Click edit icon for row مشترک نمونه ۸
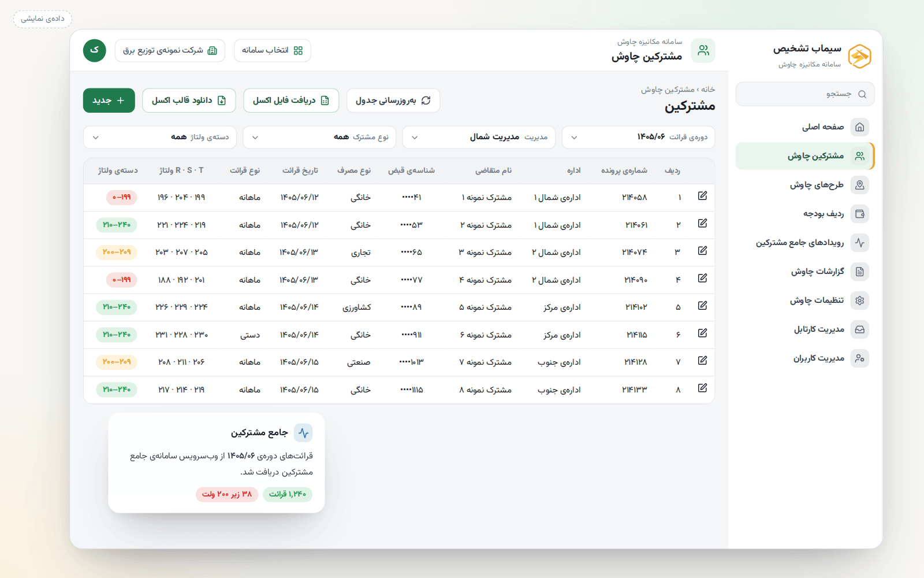924x578 pixels. click(x=702, y=388)
